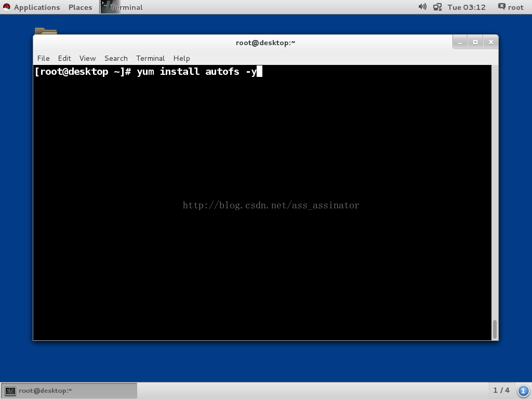Open the Search menu
Image resolution: width=532 pixels, height=399 pixels.
coord(116,58)
